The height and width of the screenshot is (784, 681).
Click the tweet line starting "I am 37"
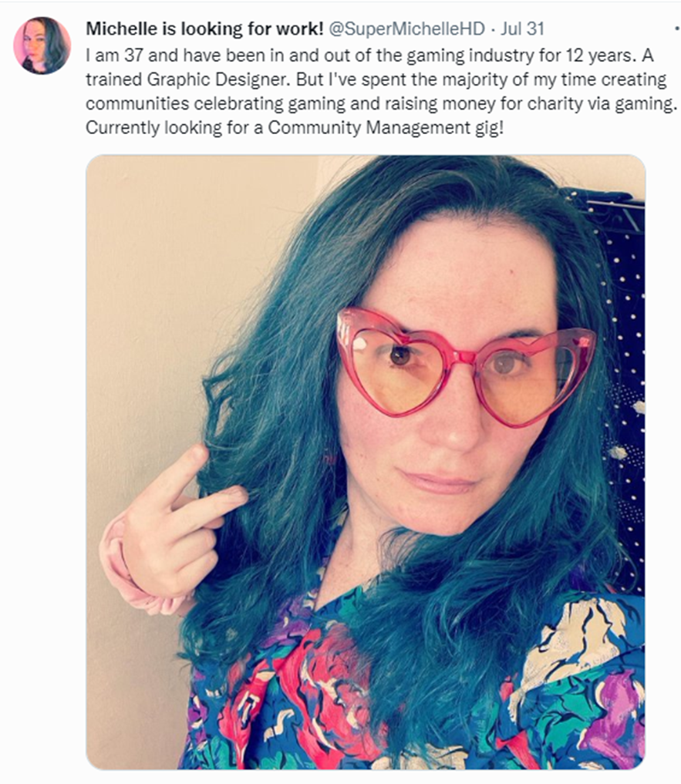click(369, 55)
